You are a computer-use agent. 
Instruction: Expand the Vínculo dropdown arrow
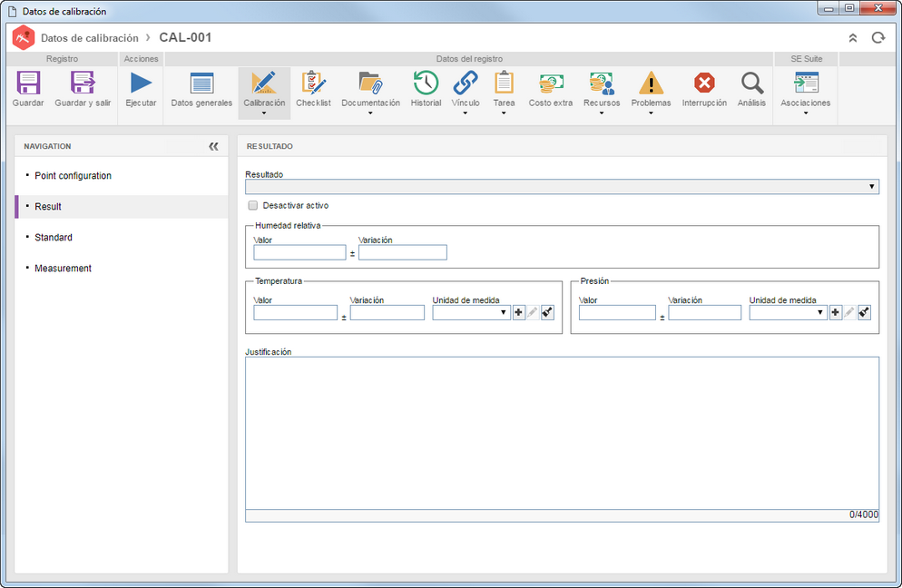tap(466, 113)
